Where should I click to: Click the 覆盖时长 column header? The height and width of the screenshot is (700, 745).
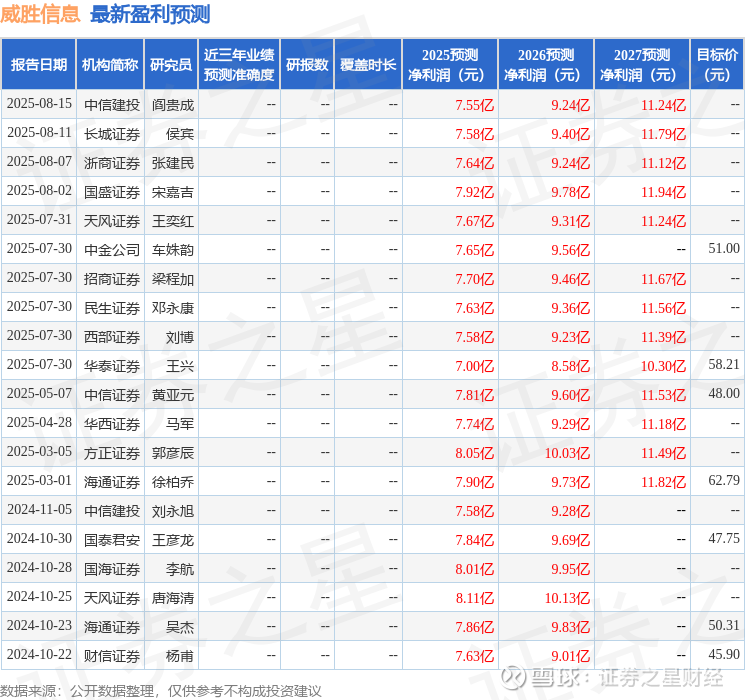(x=368, y=65)
